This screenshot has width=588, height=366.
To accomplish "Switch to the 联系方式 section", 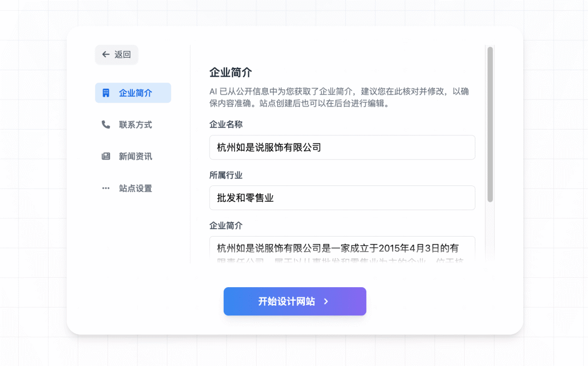I will click(x=135, y=125).
